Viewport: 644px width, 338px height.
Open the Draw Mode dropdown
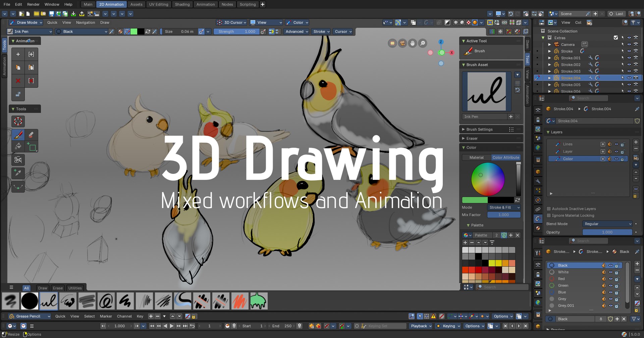click(x=26, y=22)
